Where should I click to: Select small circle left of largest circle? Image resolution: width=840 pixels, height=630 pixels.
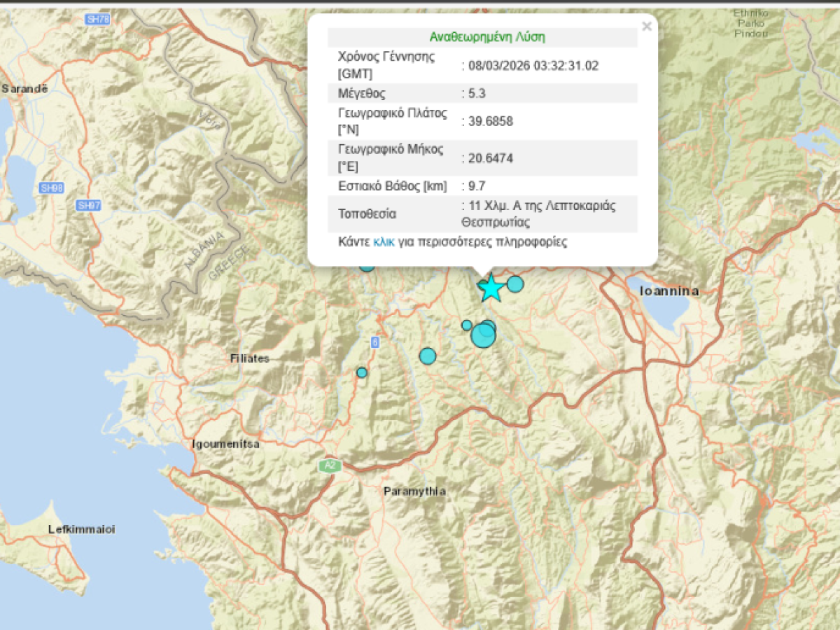pyautogui.click(x=467, y=325)
